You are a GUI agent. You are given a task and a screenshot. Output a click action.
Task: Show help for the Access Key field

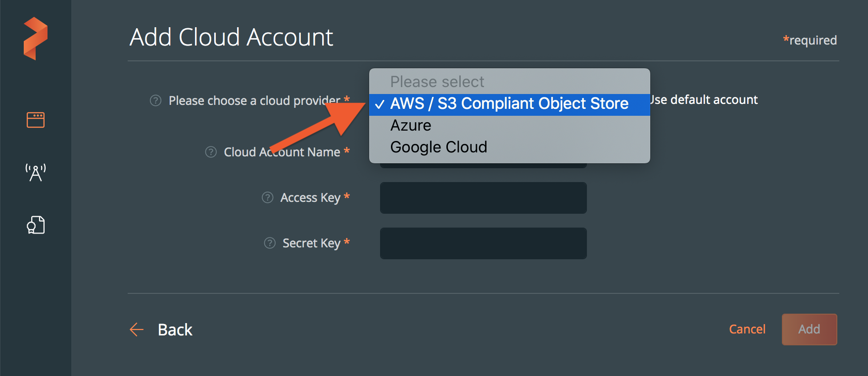click(267, 197)
